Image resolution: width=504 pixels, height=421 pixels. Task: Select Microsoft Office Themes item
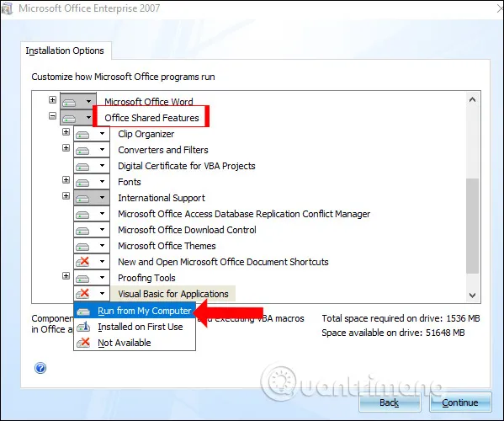167,246
